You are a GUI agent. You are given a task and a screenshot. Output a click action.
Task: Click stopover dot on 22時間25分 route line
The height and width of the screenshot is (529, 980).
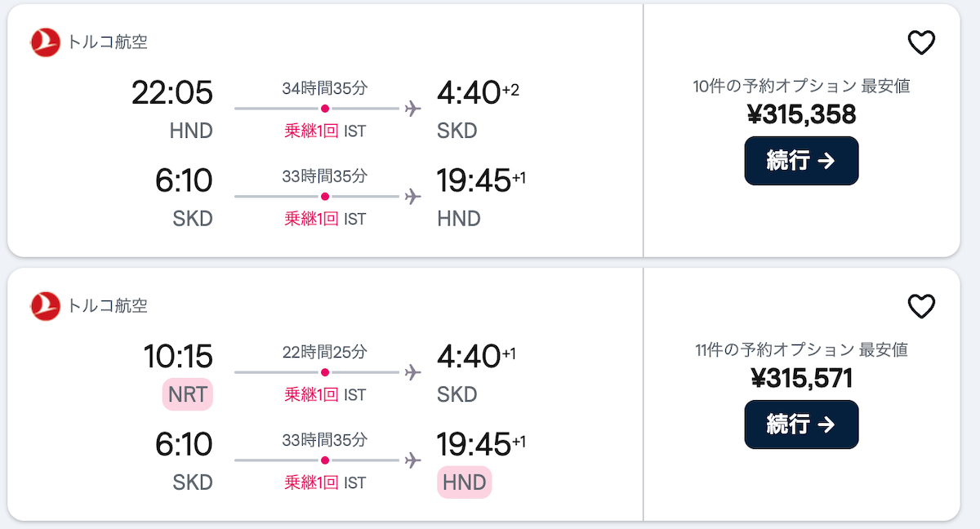pos(325,372)
